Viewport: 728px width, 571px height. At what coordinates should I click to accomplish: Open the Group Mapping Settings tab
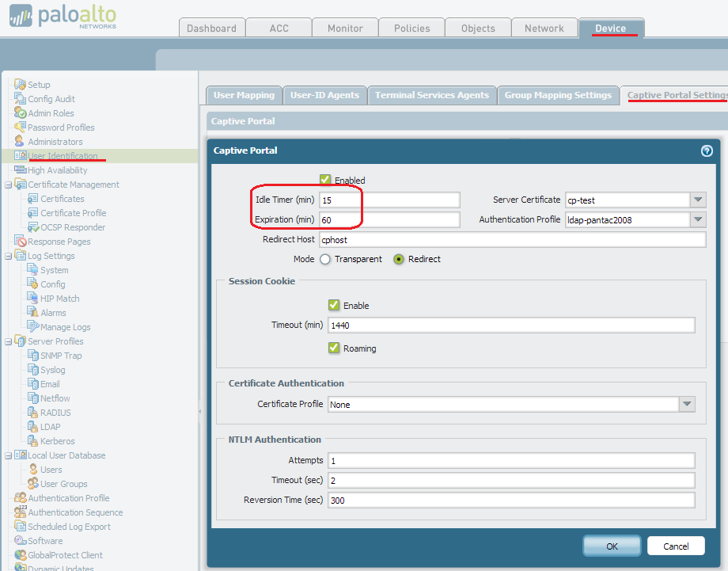558,95
